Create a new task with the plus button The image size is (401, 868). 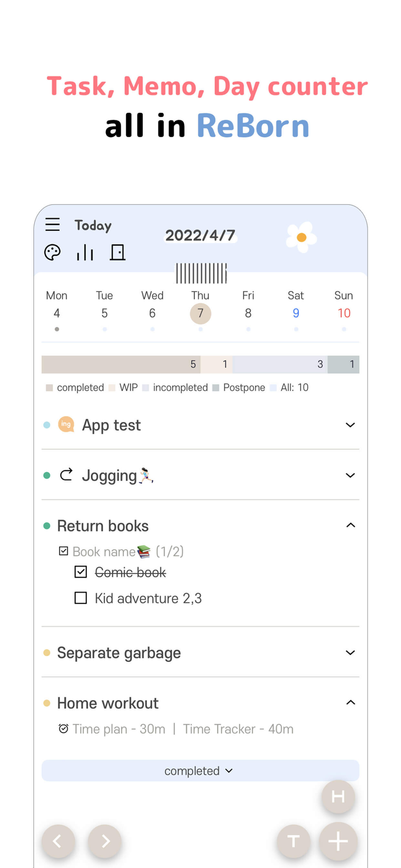coord(338,841)
